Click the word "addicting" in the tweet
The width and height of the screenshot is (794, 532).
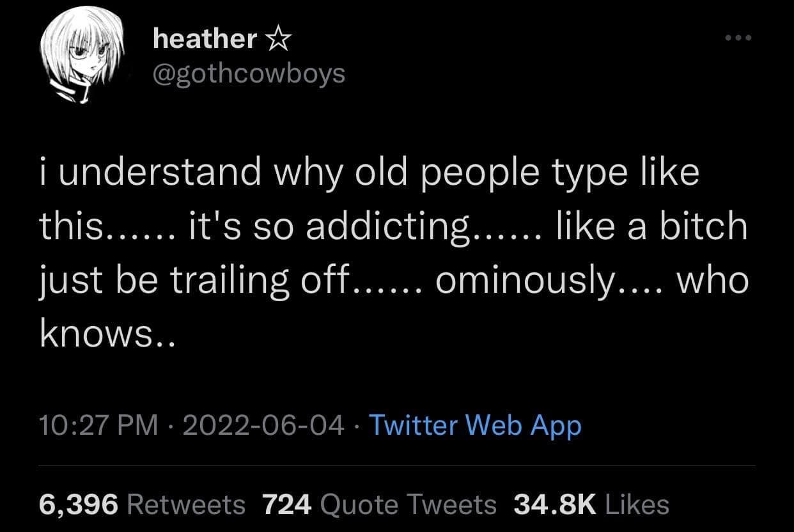[387, 227]
